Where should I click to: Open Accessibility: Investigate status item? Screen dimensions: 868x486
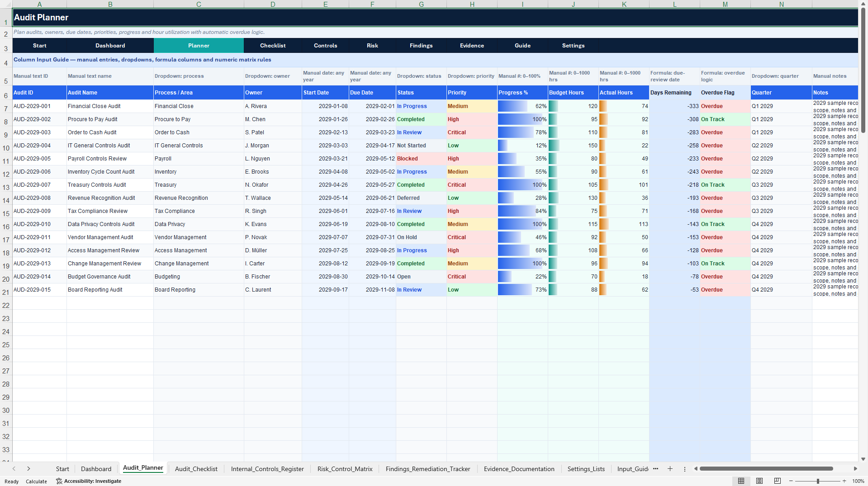pos(89,481)
